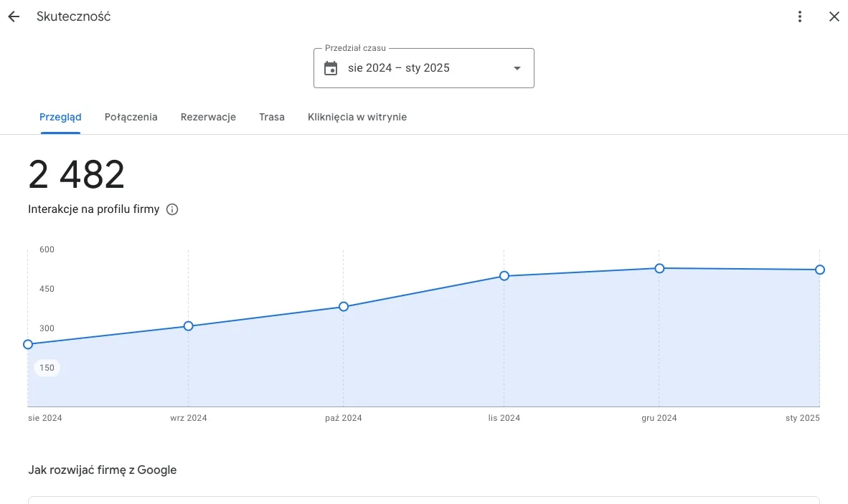Open the Trasa tab
The width and height of the screenshot is (848, 504).
[x=272, y=117]
